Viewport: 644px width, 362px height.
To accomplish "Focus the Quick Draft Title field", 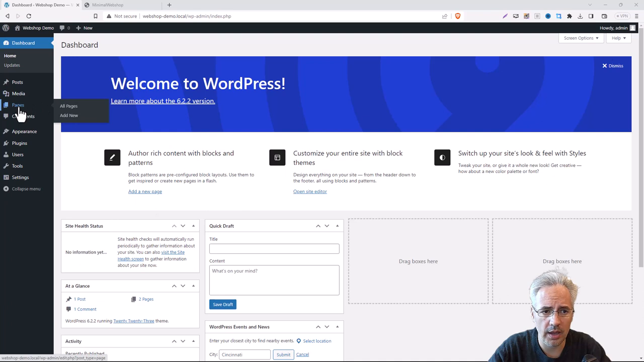I will pos(274,249).
